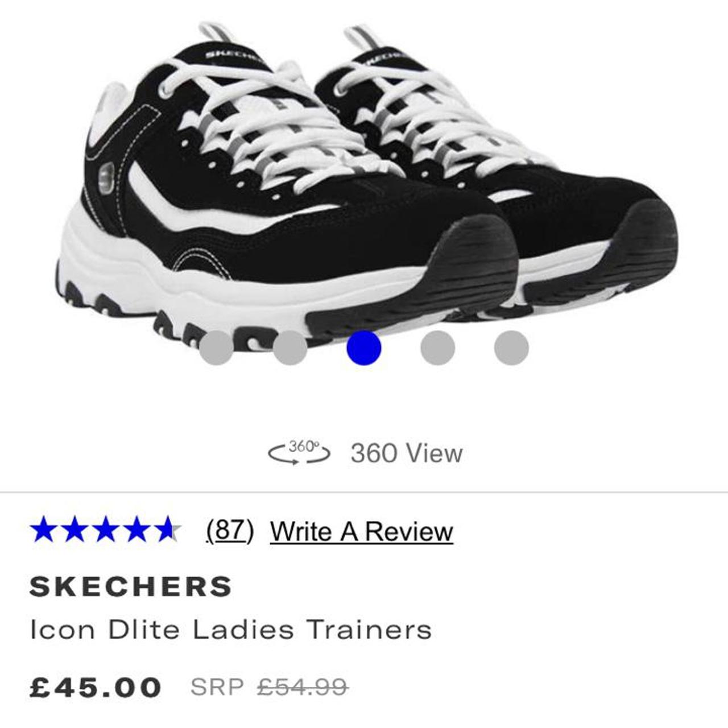
Task: Click the active blue carousel dot
Action: point(363,348)
